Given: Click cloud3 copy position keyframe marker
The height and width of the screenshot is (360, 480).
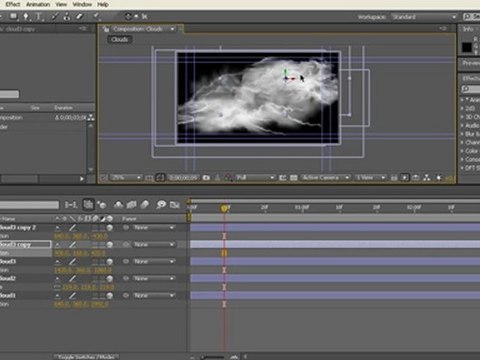Looking at the screenshot, I should tap(224, 253).
